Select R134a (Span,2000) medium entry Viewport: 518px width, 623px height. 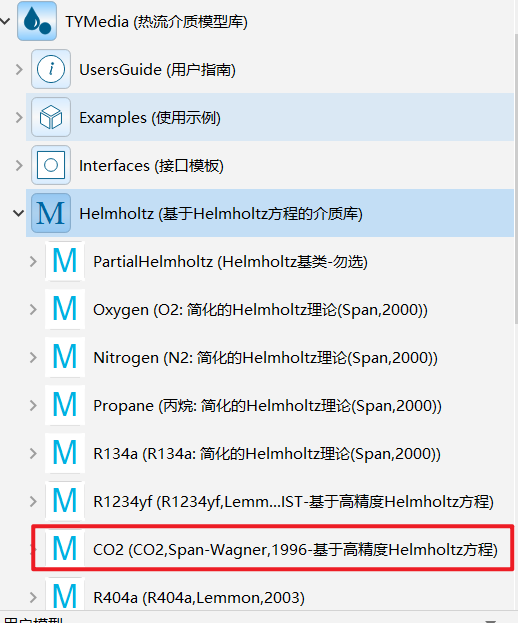pos(267,454)
